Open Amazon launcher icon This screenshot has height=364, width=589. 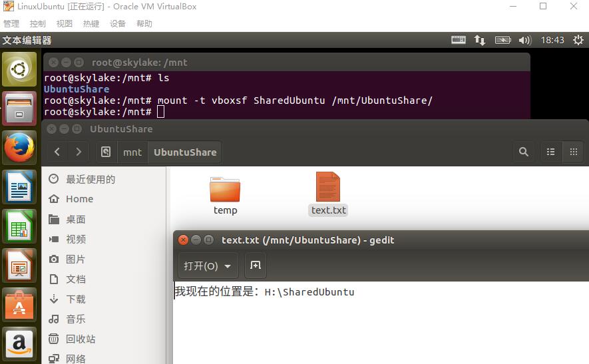[x=19, y=344]
